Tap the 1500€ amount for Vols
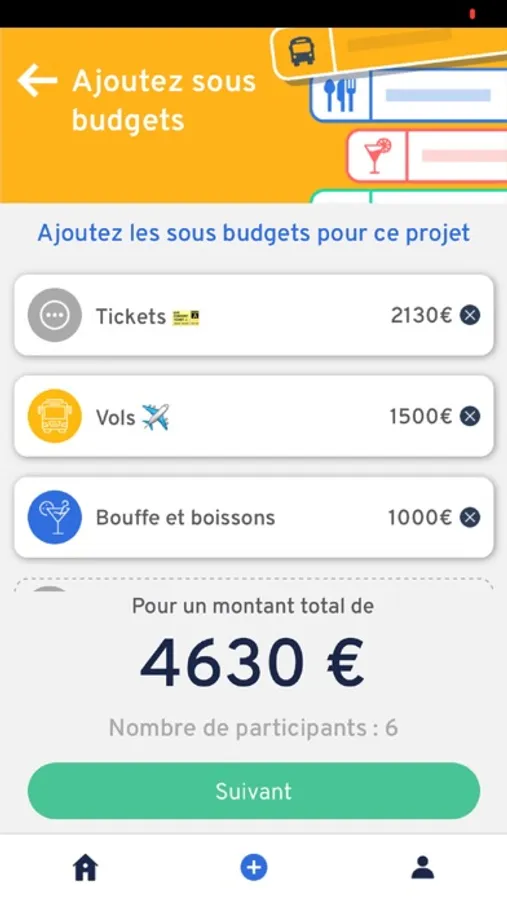The height and width of the screenshot is (900, 507). pyautogui.click(x=421, y=416)
